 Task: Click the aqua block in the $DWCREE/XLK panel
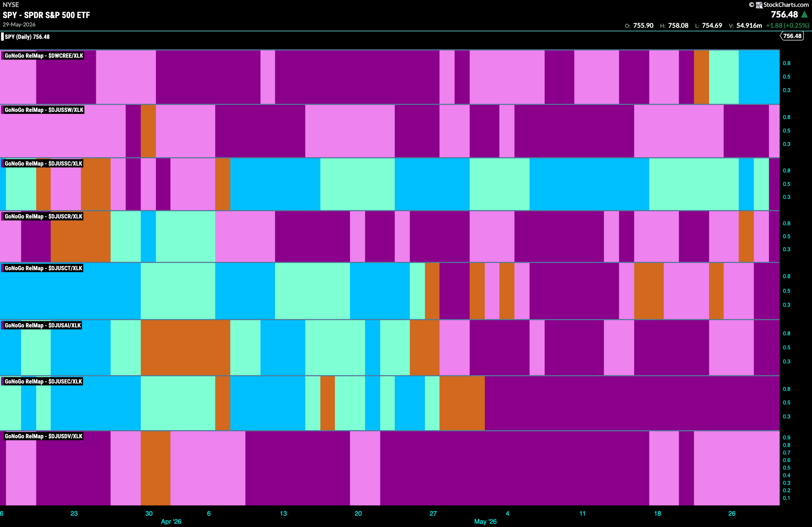(724, 77)
